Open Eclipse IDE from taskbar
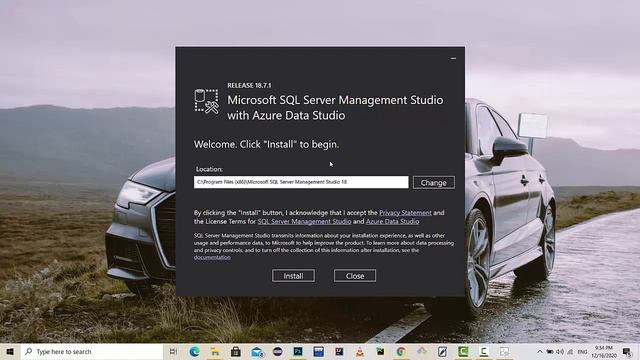 point(278,351)
